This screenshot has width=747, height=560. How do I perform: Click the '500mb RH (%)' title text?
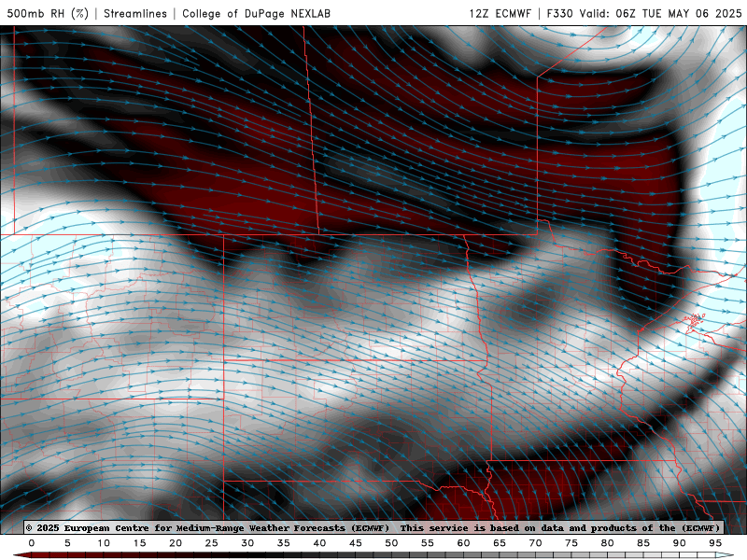[x=49, y=13]
